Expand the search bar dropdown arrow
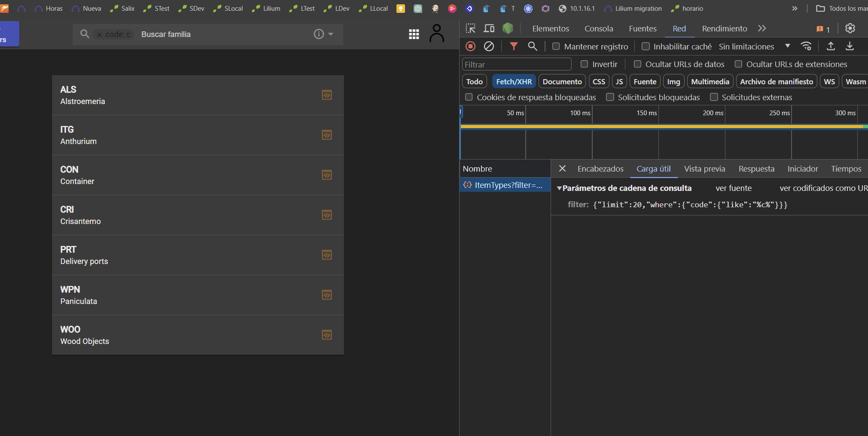 tap(331, 34)
